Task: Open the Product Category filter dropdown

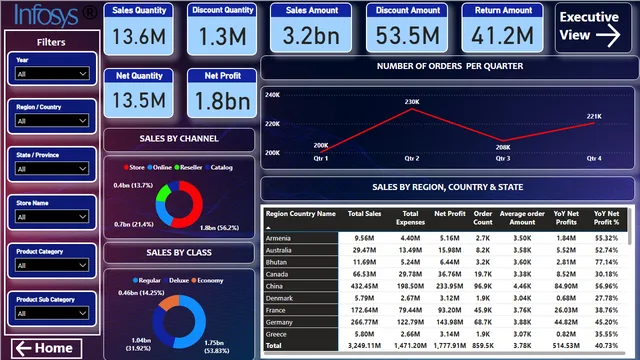Action: (x=52, y=265)
